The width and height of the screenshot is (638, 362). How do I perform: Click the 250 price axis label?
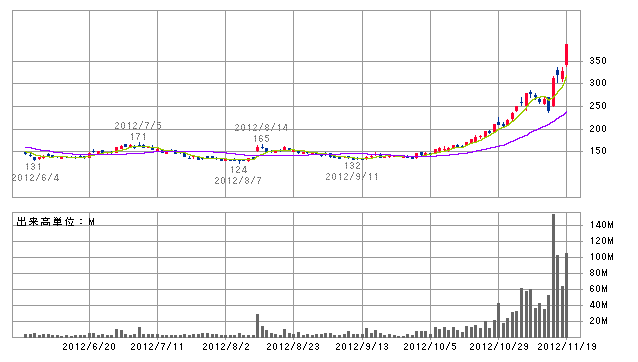[x=598, y=106]
